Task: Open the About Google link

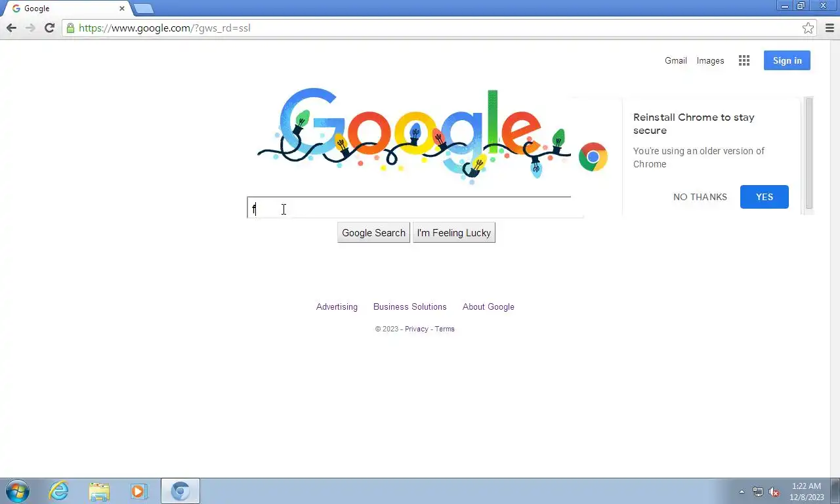Action: (x=488, y=306)
